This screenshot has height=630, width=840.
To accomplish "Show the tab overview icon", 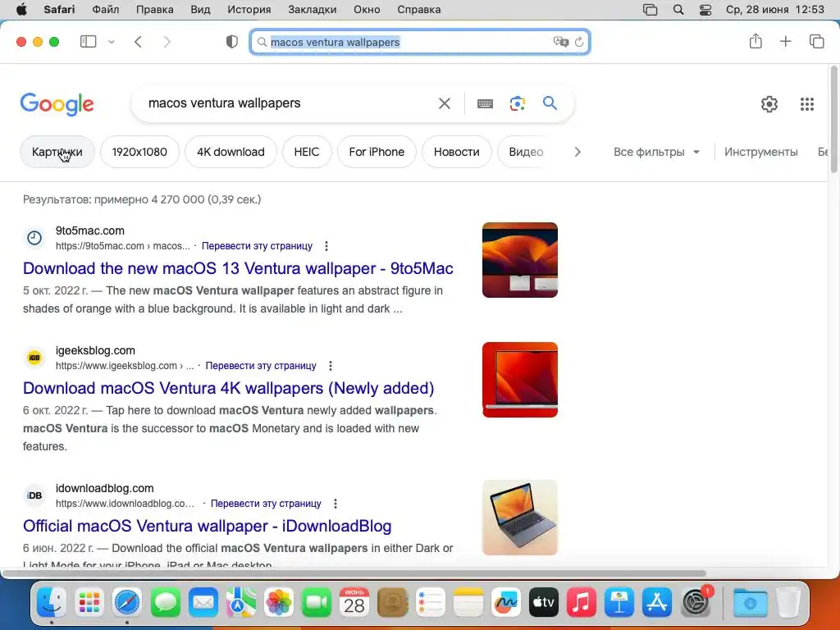I will tap(816, 41).
